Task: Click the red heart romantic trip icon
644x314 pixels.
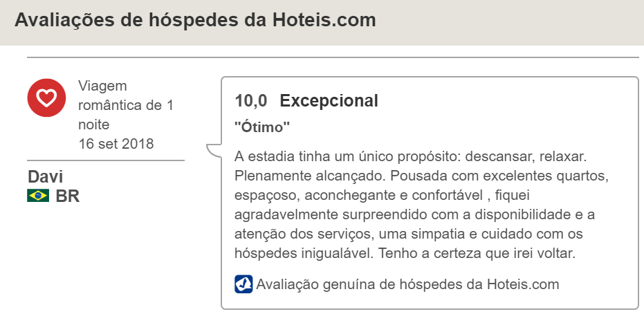Action: (x=46, y=98)
